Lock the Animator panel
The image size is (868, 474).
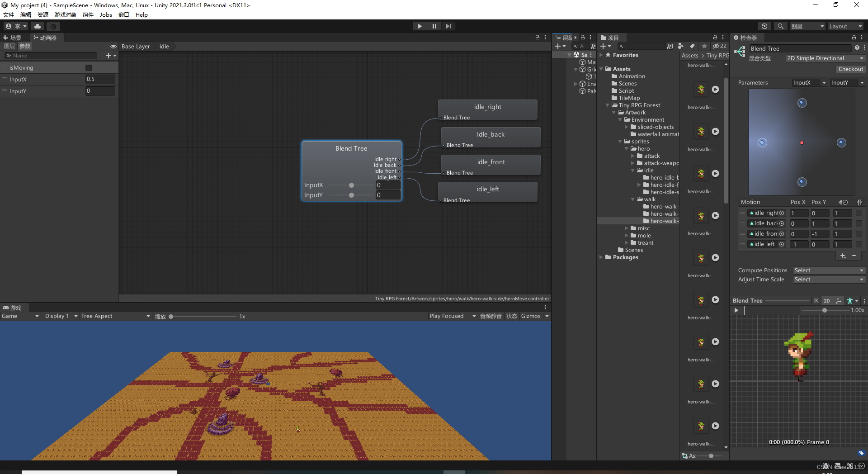pos(538,38)
